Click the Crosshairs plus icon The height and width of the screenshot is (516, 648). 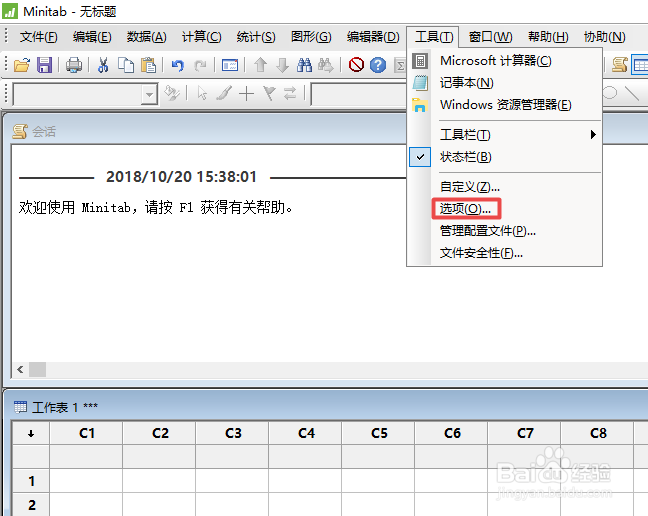246,94
